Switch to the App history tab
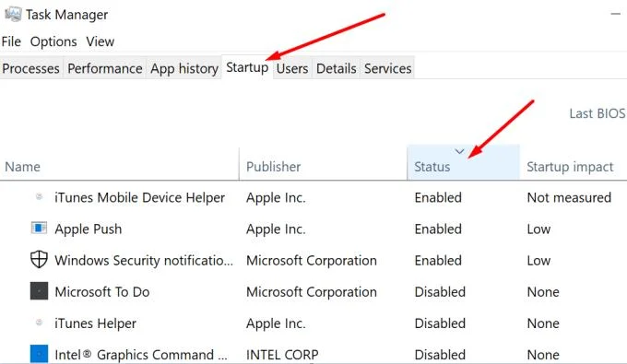627x364 pixels. pos(184,69)
